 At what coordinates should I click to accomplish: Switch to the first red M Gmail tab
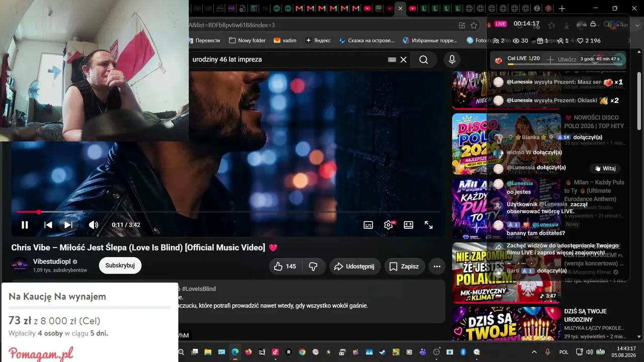299,9
